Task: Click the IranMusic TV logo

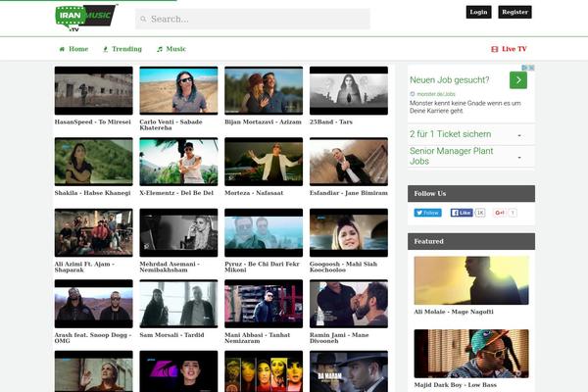Action: [86, 18]
